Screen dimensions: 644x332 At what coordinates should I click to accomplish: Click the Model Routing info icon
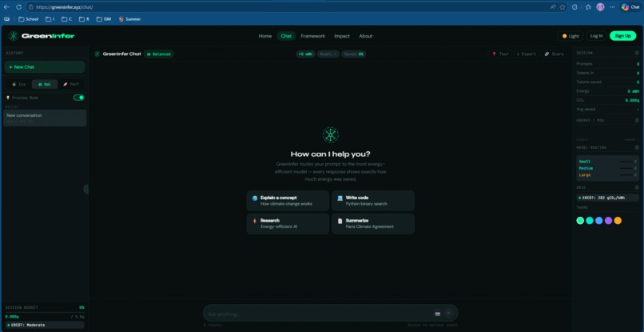[x=637, y=147]
